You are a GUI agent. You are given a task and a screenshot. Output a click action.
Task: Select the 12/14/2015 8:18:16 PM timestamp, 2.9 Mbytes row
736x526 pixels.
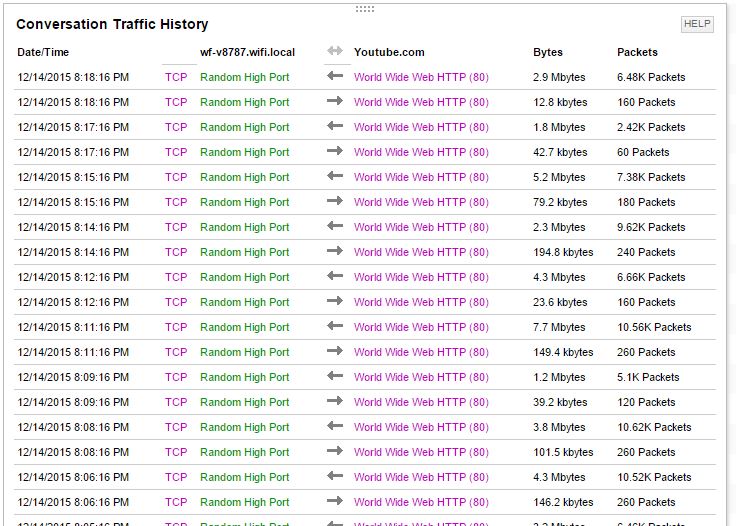point(73,77)
